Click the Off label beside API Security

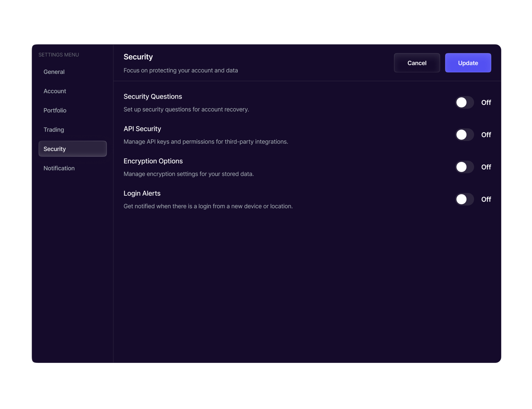coord(486,135)
